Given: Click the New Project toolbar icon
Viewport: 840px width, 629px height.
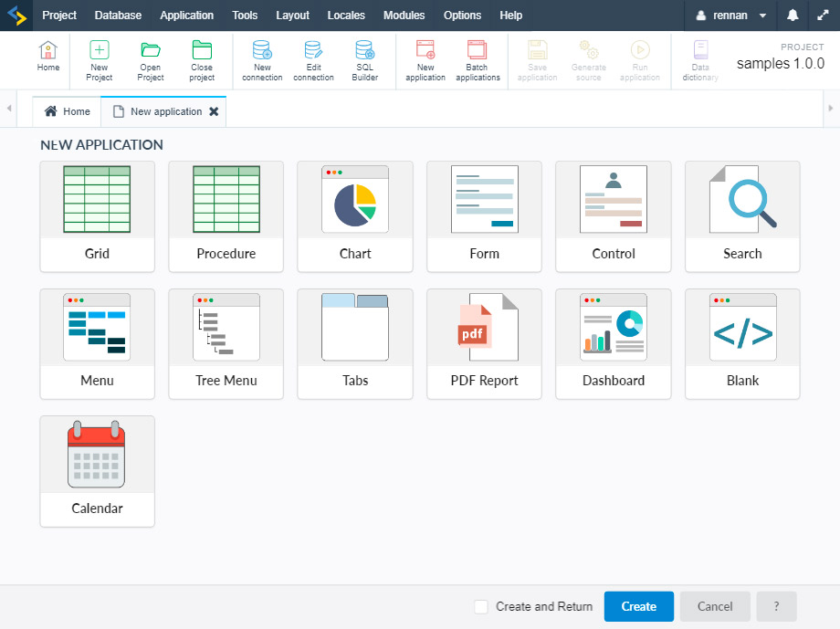Looking at the screenshot, I should [100, 60].
